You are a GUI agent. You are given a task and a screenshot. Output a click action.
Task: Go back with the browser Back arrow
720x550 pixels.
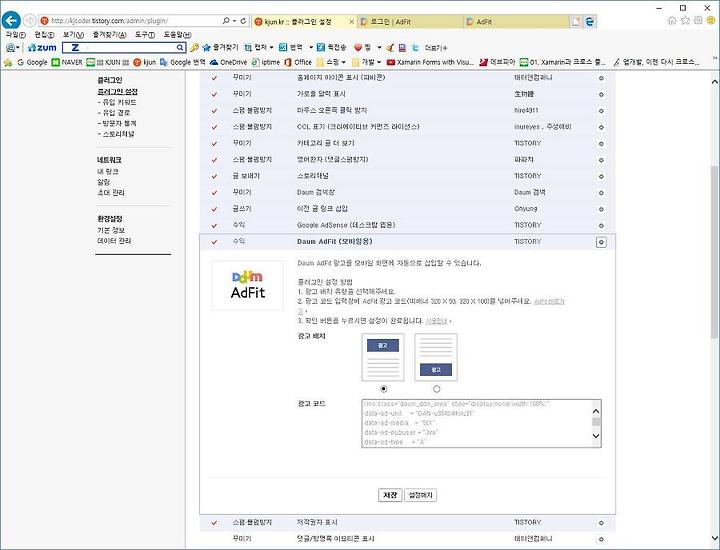tap(11, 21)
